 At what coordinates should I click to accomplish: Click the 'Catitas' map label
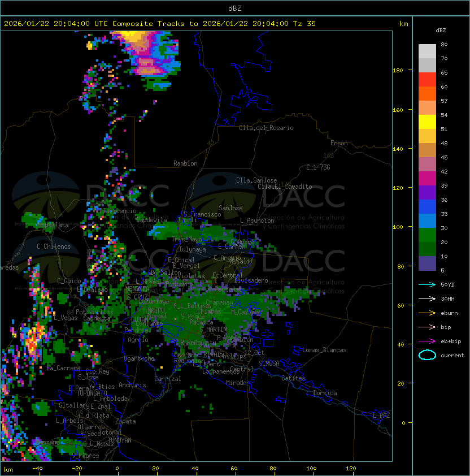coord(293,378)
